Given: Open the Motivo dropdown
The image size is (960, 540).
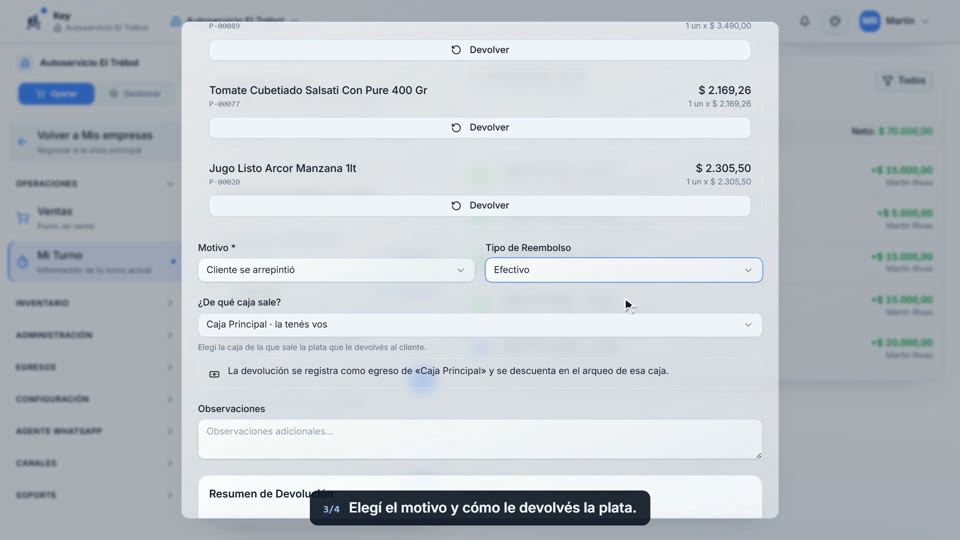Looking at the screenshot, I should click(336, 270).
